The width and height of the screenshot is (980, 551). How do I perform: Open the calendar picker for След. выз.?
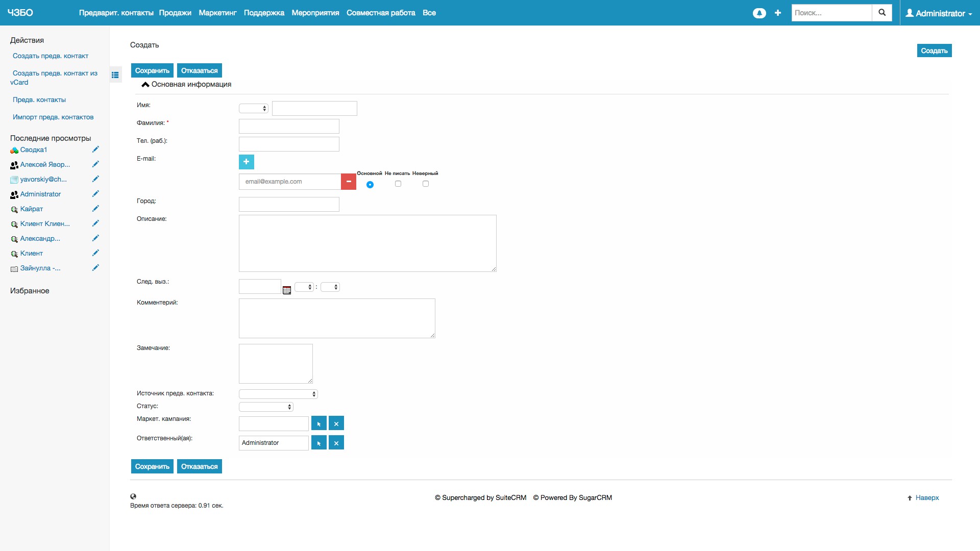click(x=287, y=290)
